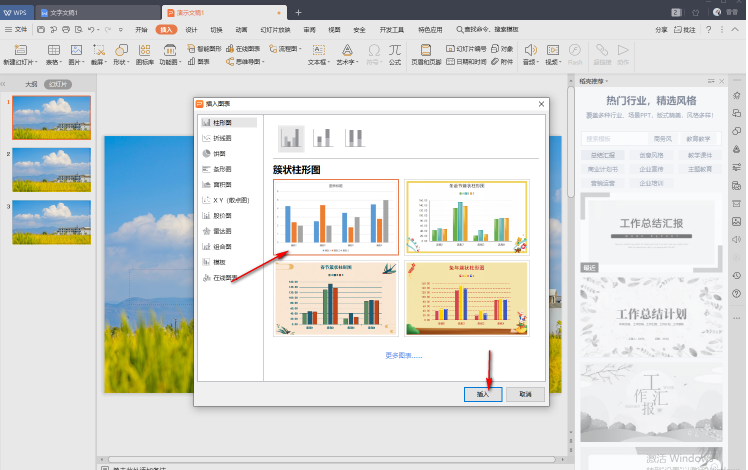Viewport: 748px width, 470px height.
Task: Click the 页眉和页脚 header and footer icon
Action: 425,49
